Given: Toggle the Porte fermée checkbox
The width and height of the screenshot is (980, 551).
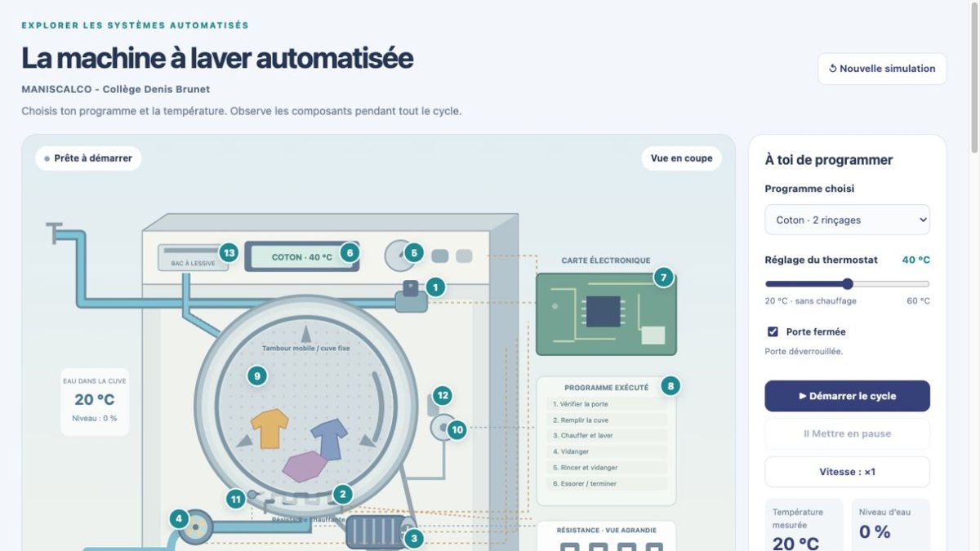Looking at the screenshot, I should [x=773, y=331].
